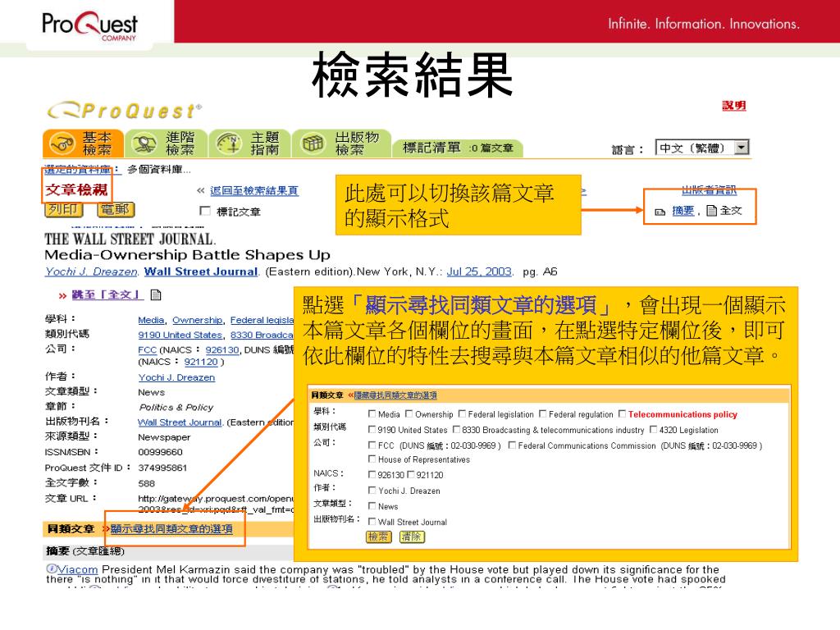Image resolution: width=840 pixels, height=630 pixels.
Task: Click the 9190 United States classification link
Action: (x=180, y=336)
